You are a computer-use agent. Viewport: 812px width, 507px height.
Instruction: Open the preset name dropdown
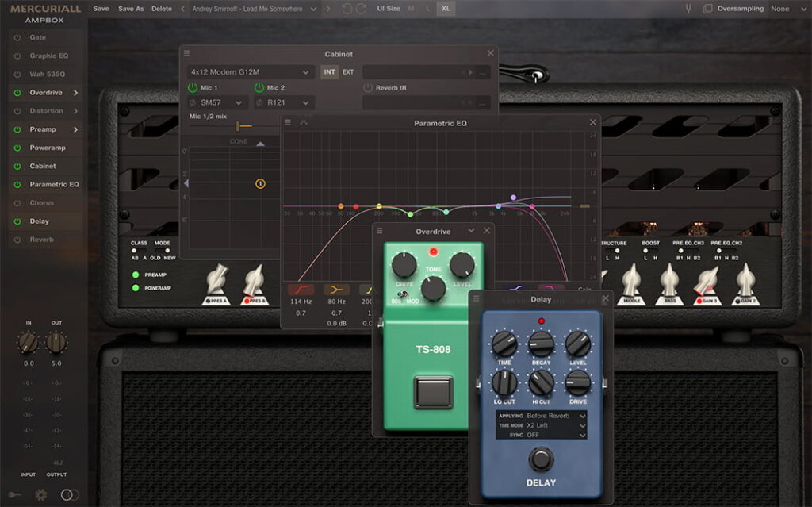click(254, 9)
